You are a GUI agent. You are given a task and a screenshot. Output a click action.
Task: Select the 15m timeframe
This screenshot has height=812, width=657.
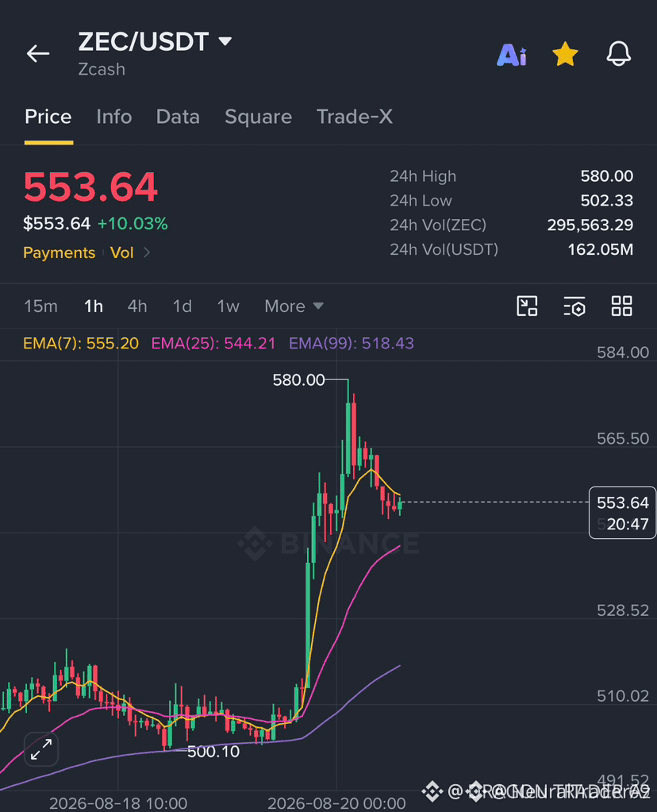[x=41, y=306]
